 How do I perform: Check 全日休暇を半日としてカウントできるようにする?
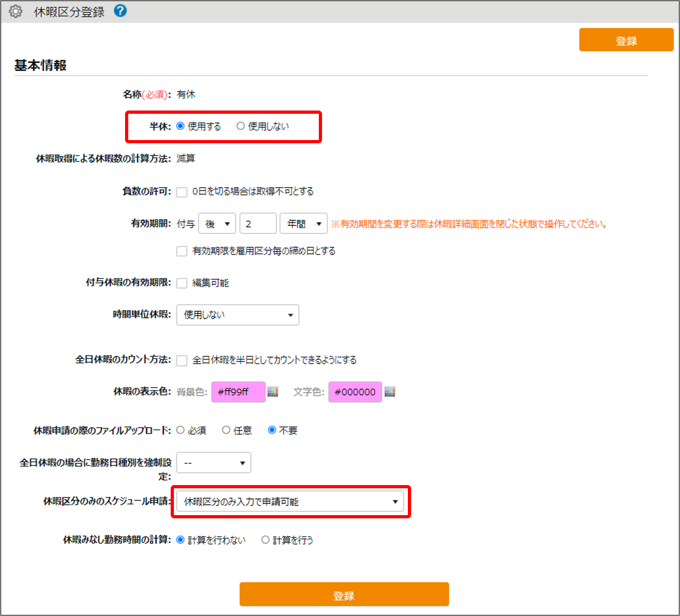[x=181, y=360]
